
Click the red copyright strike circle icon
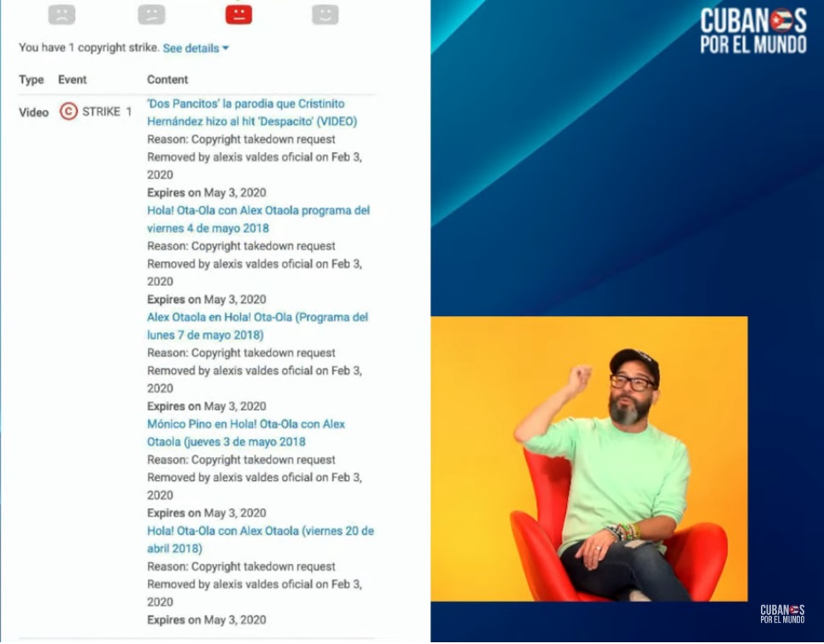pos(68,111)
